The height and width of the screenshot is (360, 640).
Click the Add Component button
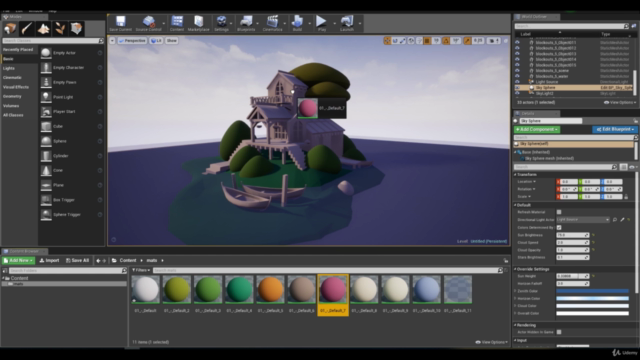[x=537, y=129]
